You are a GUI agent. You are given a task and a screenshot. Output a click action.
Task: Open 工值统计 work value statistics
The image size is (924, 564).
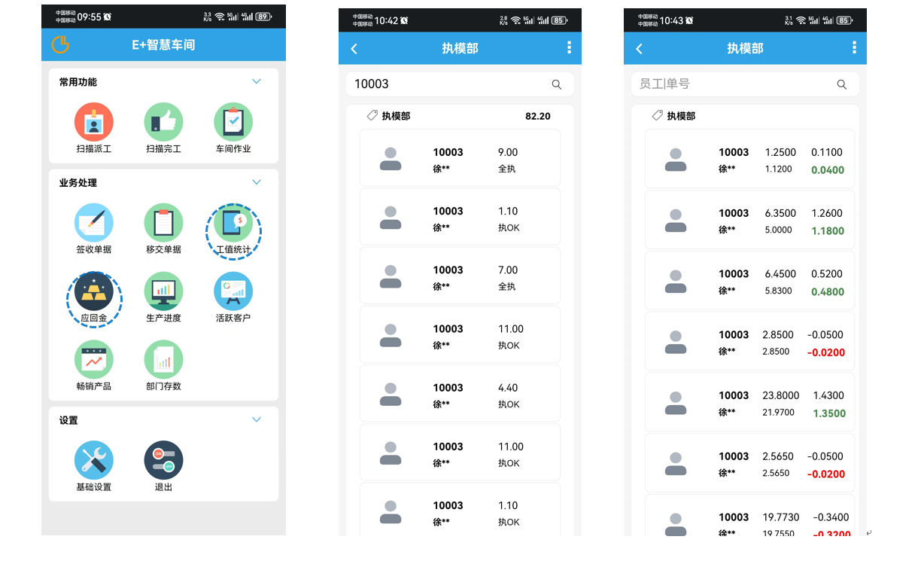click(233, 224)
